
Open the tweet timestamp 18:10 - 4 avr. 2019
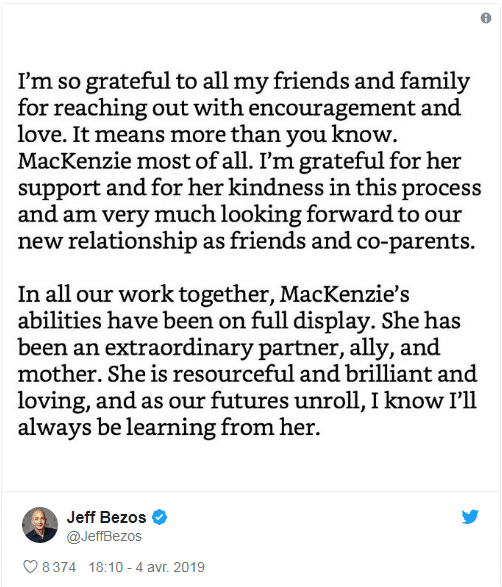pyautogui.click(x=146, y=567)
